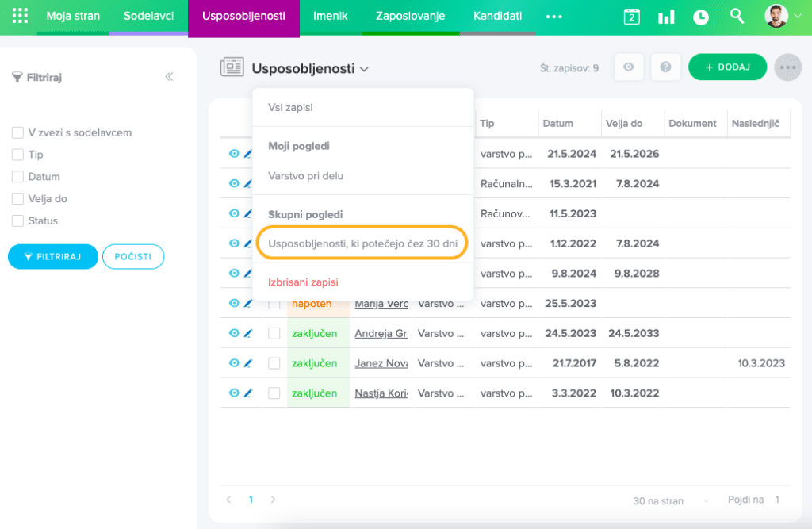This screenshot has width=812, height=529.
Task: Open the calendar icon in top bar
Action: [x=631, y=17]
